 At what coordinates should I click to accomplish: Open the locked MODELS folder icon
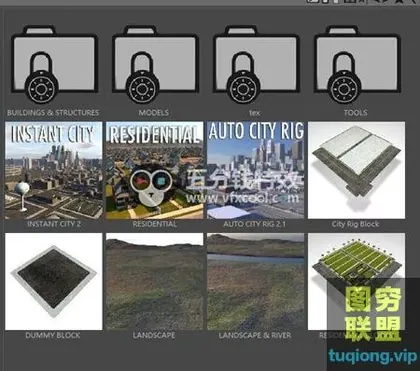155,64
